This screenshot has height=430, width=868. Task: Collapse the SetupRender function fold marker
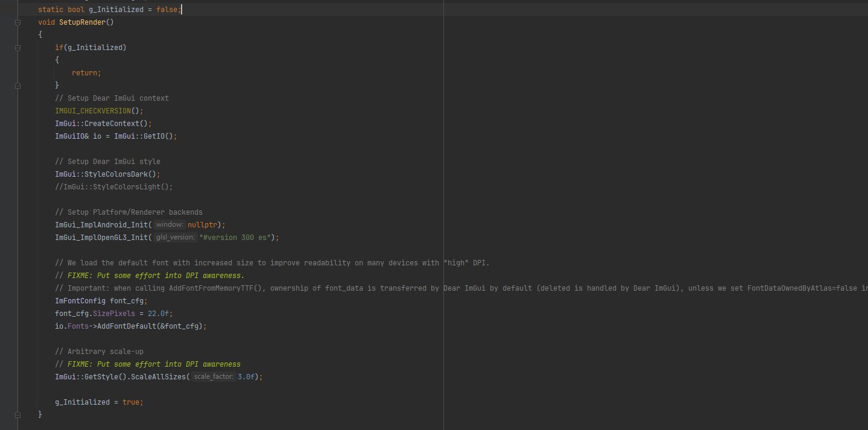click(17, 22)
